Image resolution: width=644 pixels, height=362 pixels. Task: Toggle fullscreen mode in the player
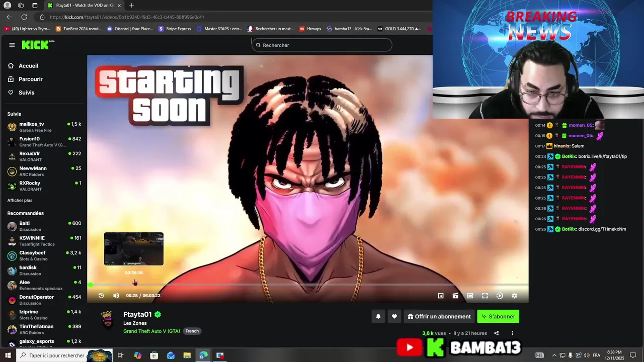[485, 296]
